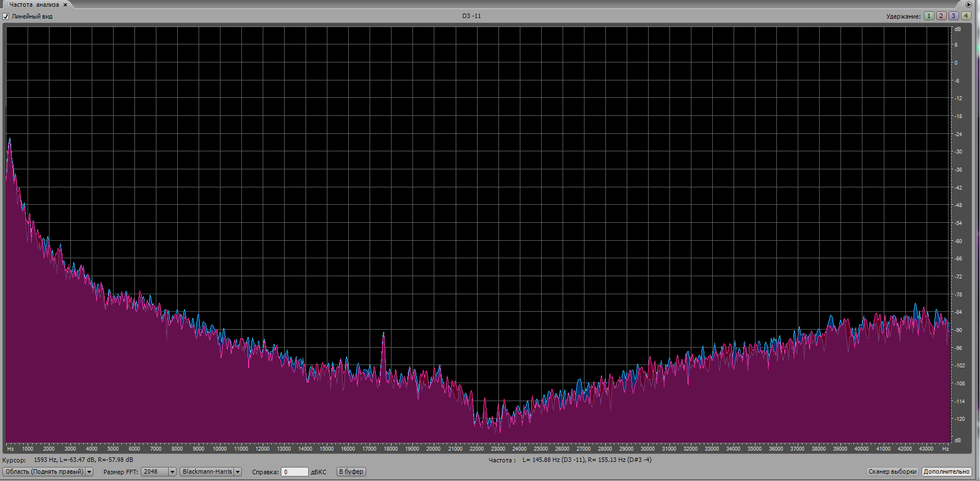The width and height of the screenshot is (980, 481).
Task: Open the panel options menu arrow icon
Action: [969, 5]
